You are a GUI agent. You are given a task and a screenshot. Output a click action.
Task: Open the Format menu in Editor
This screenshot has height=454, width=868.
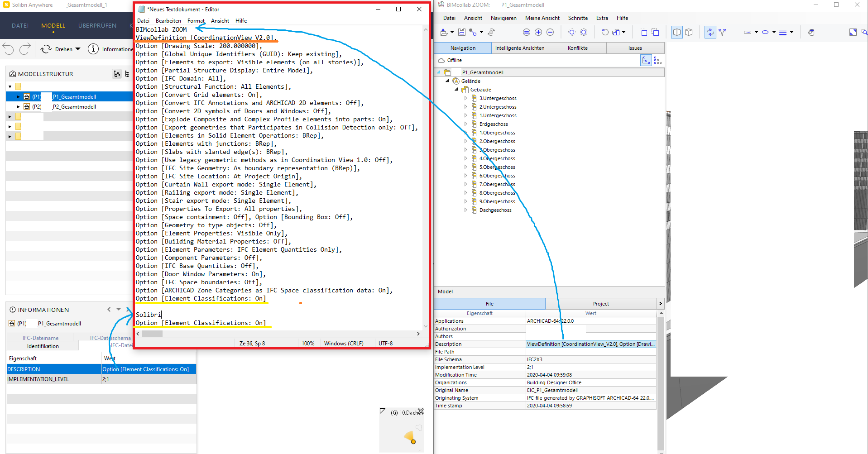pos(196,21)
